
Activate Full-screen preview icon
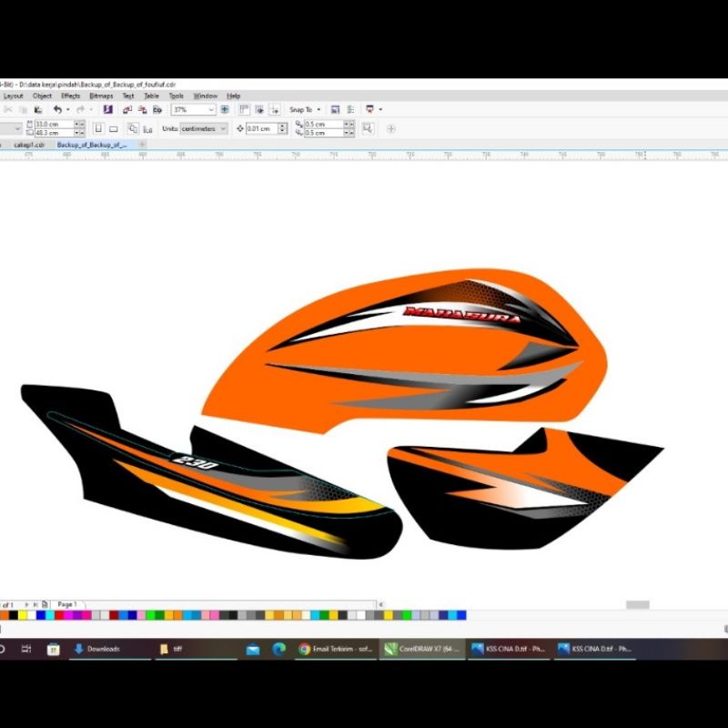pos(223,109)
